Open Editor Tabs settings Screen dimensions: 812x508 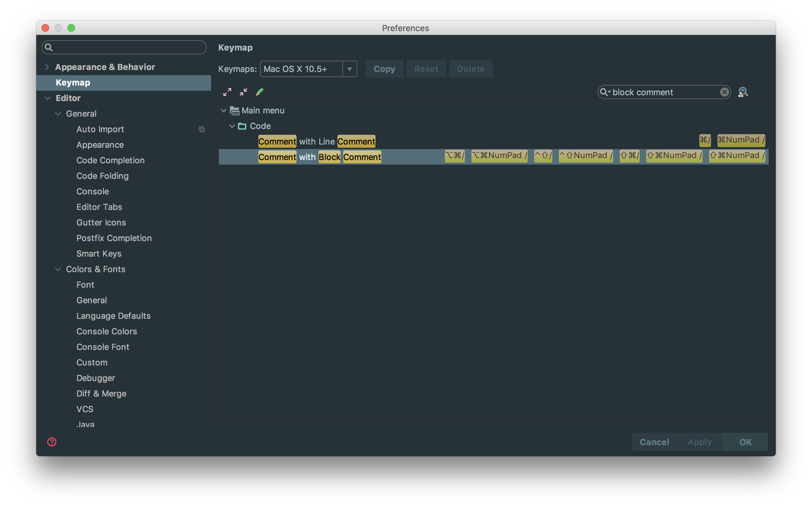99,207
